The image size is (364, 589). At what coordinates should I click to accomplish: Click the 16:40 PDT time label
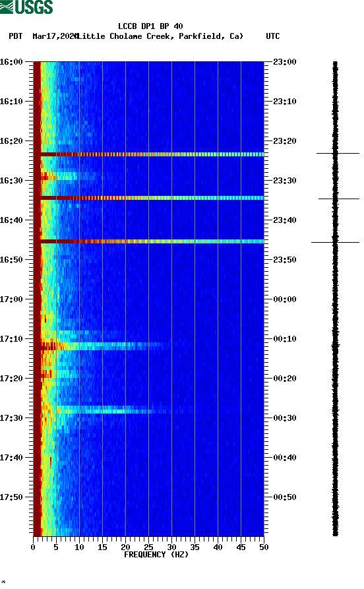pyautogui.click(x=11, y=220)
